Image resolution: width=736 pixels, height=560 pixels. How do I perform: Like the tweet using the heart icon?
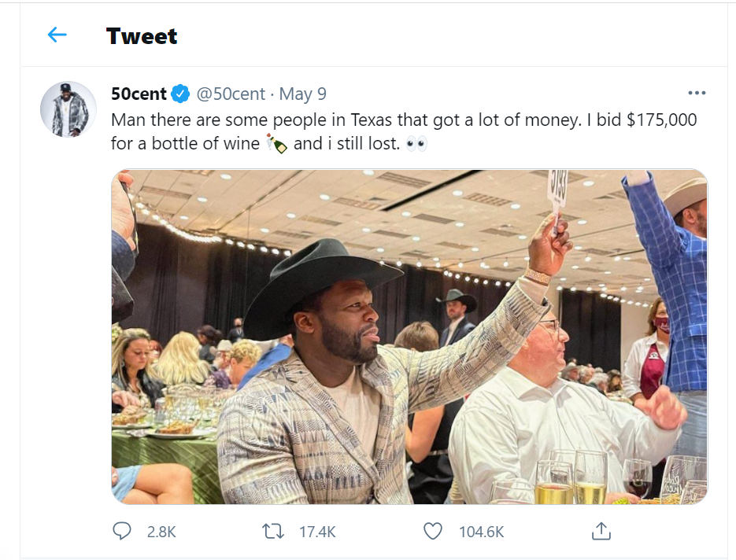(x=431, y=532)
